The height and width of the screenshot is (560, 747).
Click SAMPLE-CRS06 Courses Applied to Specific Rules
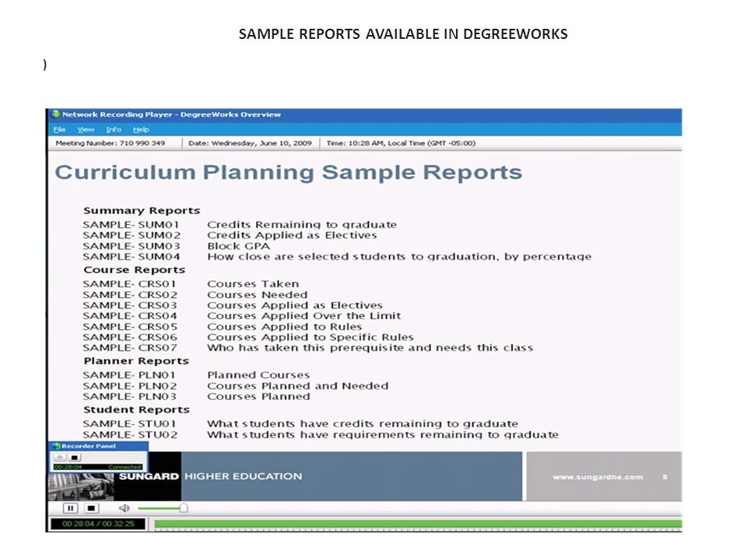pyautogui.click(x=248, y=337)
